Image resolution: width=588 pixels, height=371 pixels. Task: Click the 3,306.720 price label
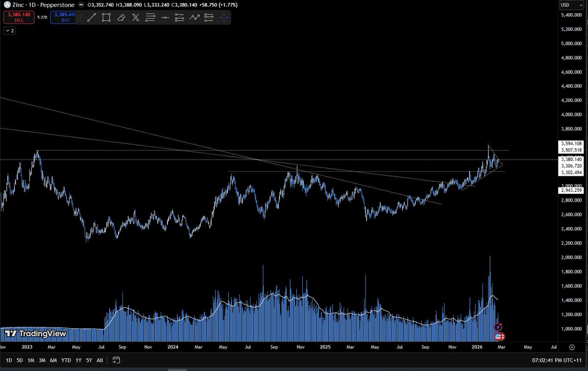pyautogui.click(x=571, y=166)
